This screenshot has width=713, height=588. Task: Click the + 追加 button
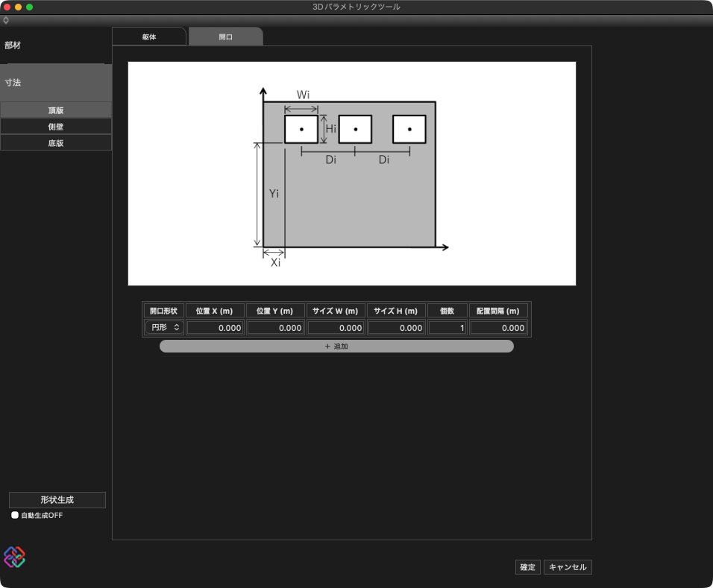336,346
